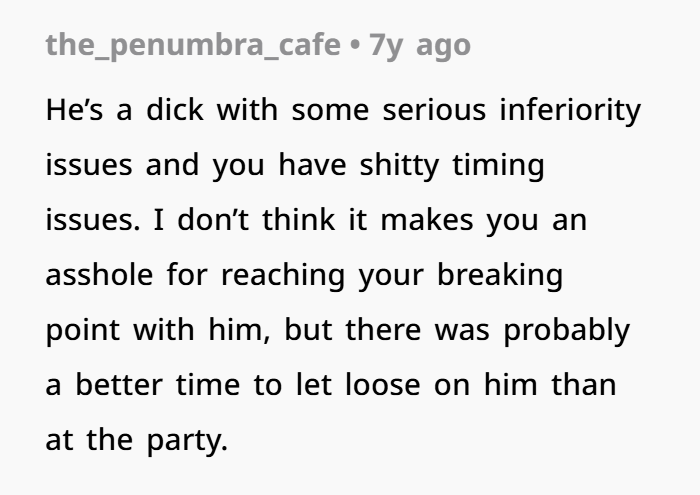Open the_penumbra_cafe user profile
Viewport: 700px width, 495px height.
coord(192,46)
